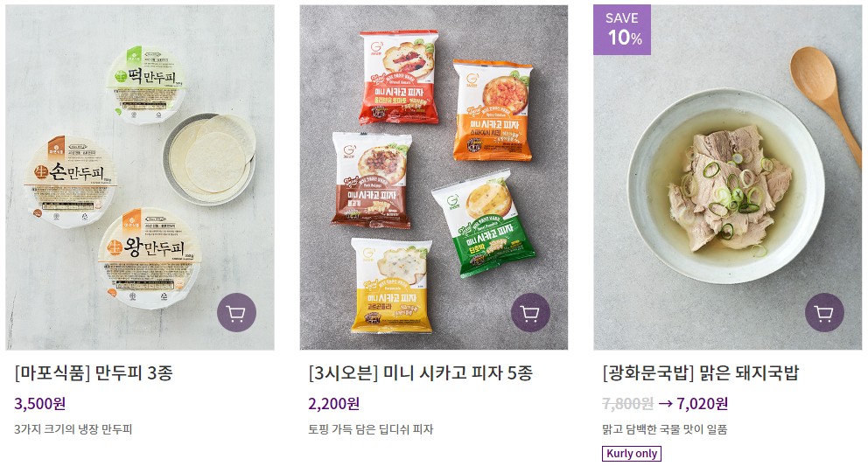
Task: Open the [3시오븐] 미니 시카고 피자 5종 title
Action: 421,372
